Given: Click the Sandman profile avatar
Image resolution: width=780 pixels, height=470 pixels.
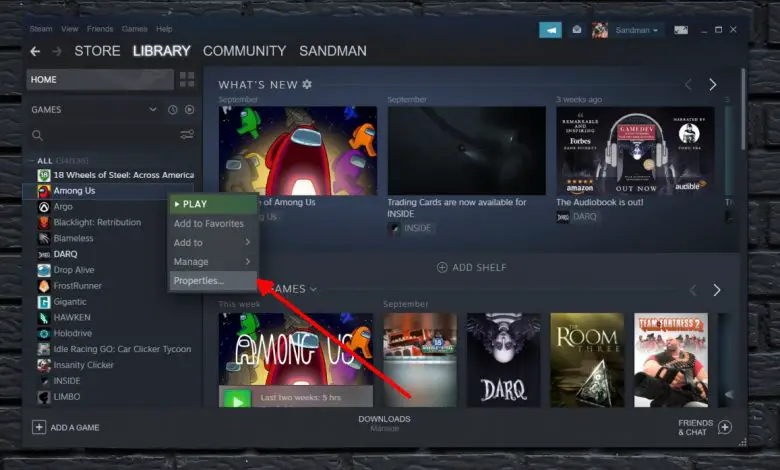Looking at the screenshot, I should coord(599,30).
